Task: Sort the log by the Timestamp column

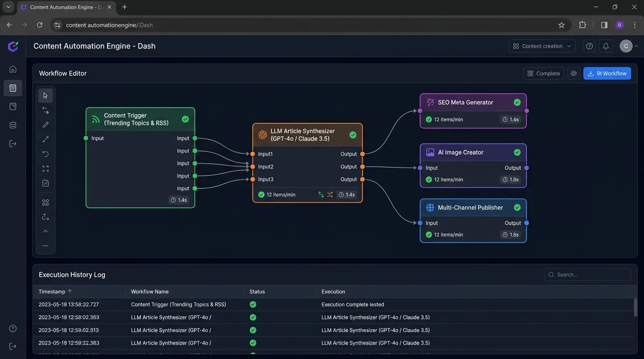Action: point(55,292)
